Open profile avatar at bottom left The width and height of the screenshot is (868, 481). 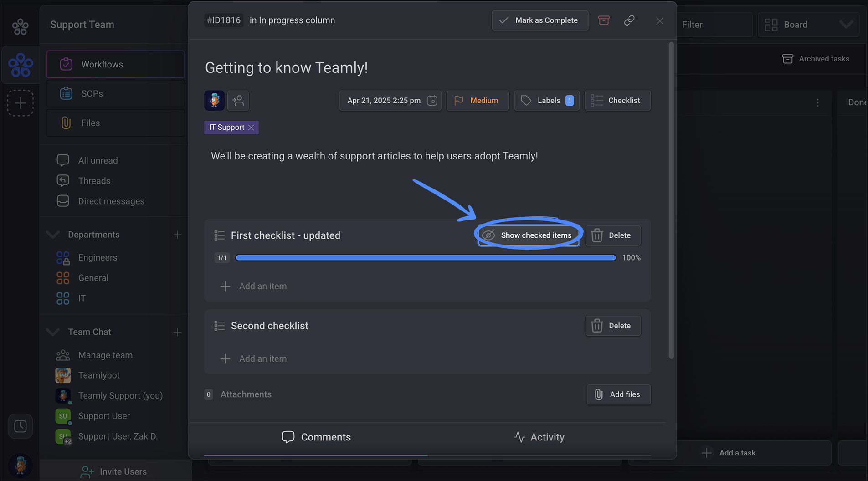tap(20, 465)
